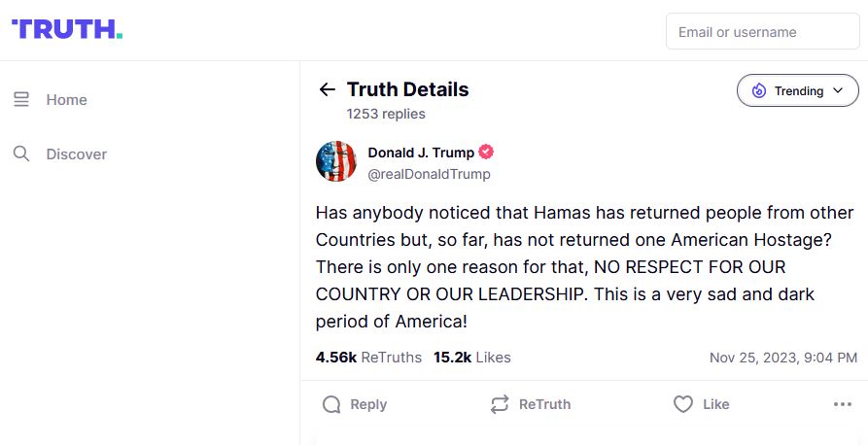Open the Discover menu item
The image size is (868, 445).
tap(76, 154)
